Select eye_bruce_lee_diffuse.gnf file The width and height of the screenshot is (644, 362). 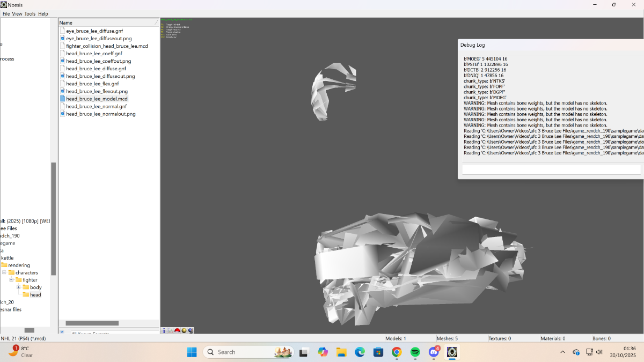point(94,31)
